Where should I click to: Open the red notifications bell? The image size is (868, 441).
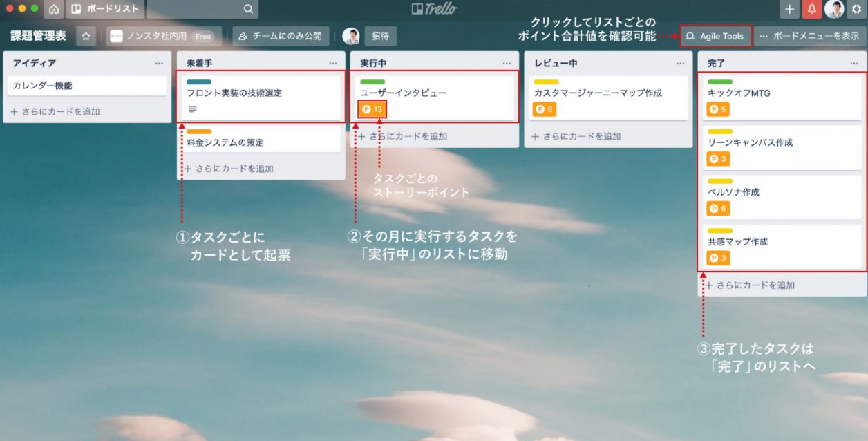(x=812, y=9)
